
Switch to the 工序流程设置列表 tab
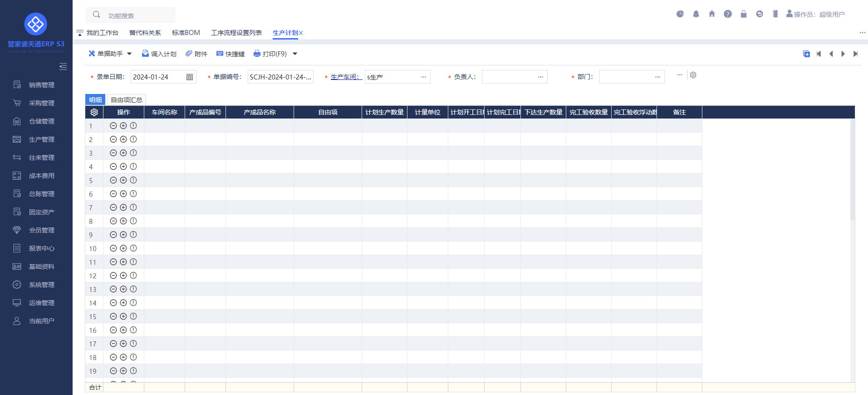tap(236, 33)
